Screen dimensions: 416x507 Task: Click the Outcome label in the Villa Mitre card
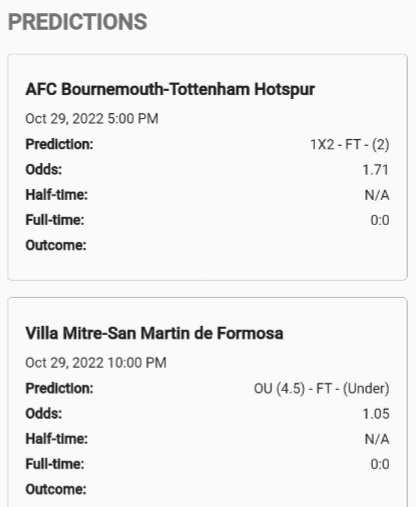pyautogui.click(x=56, y=489)
